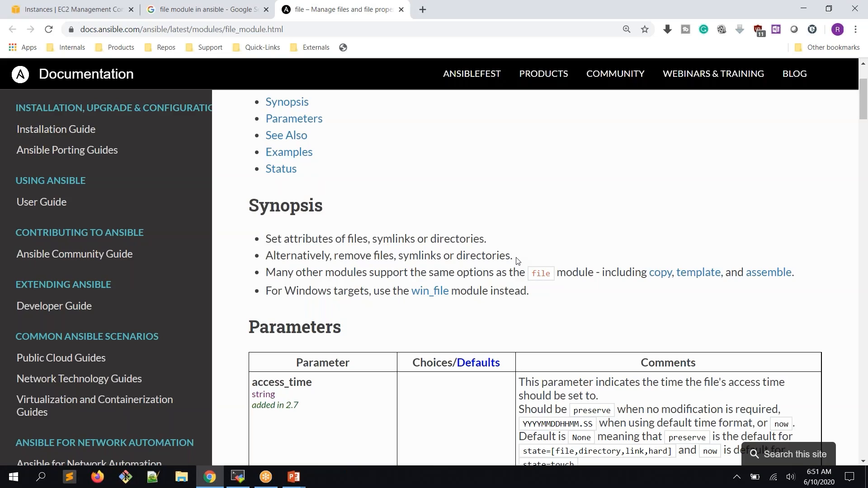The image size is (868, 488).
Task: Open Public Cloud Guides in sidebar
Action: [x=61, y=358]
